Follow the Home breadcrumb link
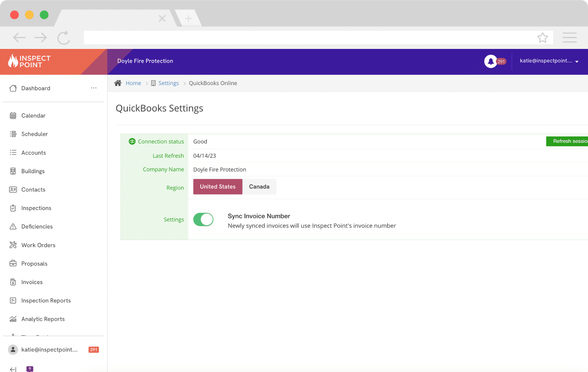The image size is (588, 372). [x=133, y=83]
